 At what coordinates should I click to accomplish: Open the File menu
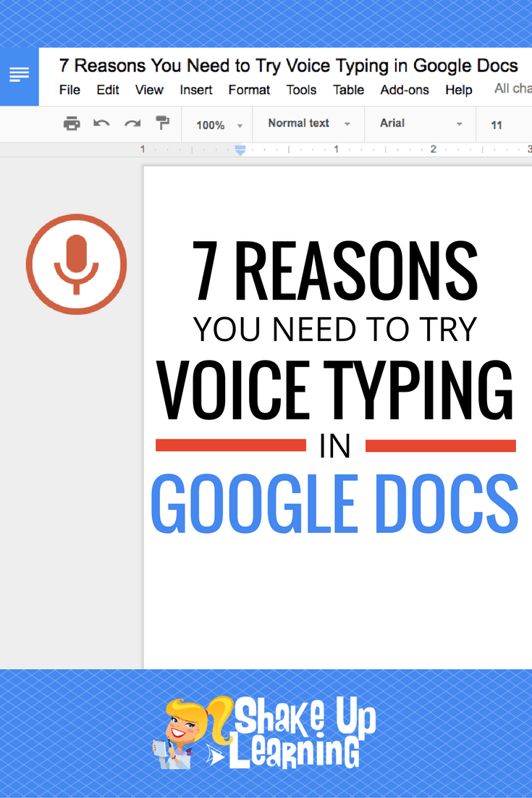pyautogui.click(x=69, y=90)
